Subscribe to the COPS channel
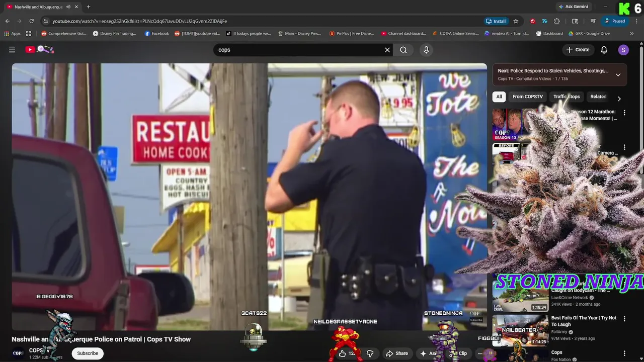The image size is (644, 362). click(x=88, y=353)
